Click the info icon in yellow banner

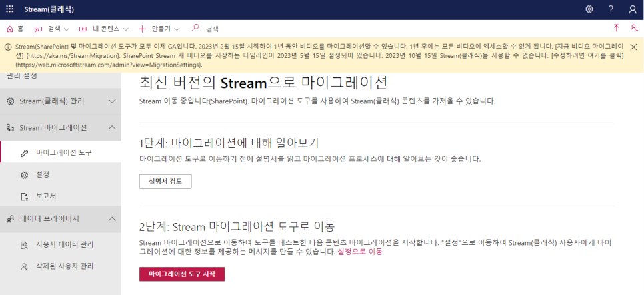tap(8, 47)
